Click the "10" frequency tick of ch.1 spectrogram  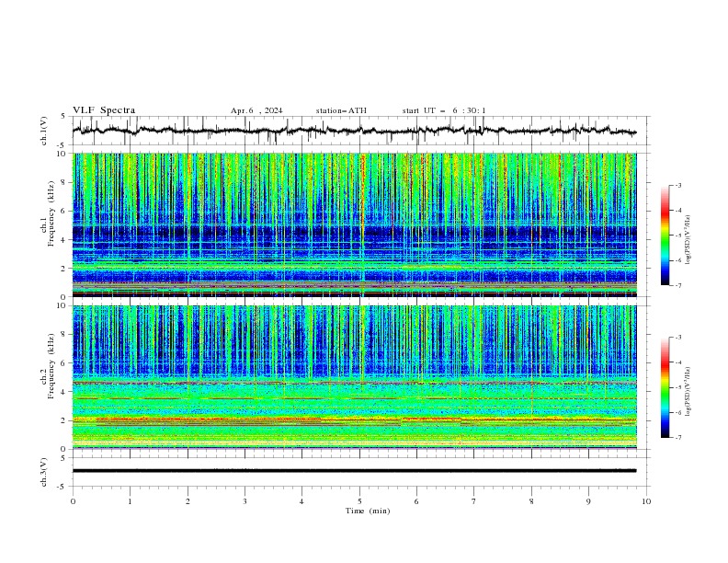(x=63, y=154)
